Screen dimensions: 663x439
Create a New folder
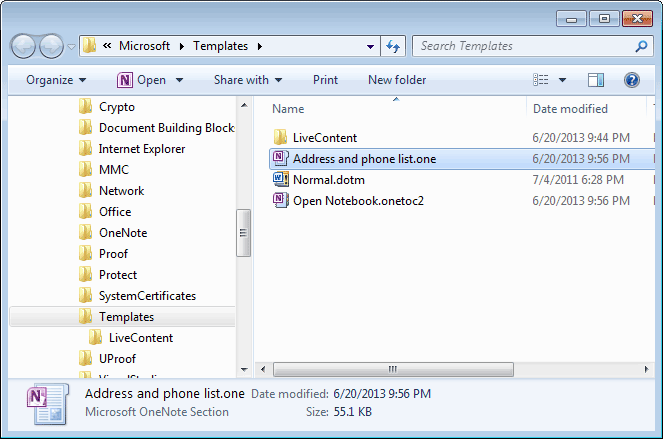(397, 80)
